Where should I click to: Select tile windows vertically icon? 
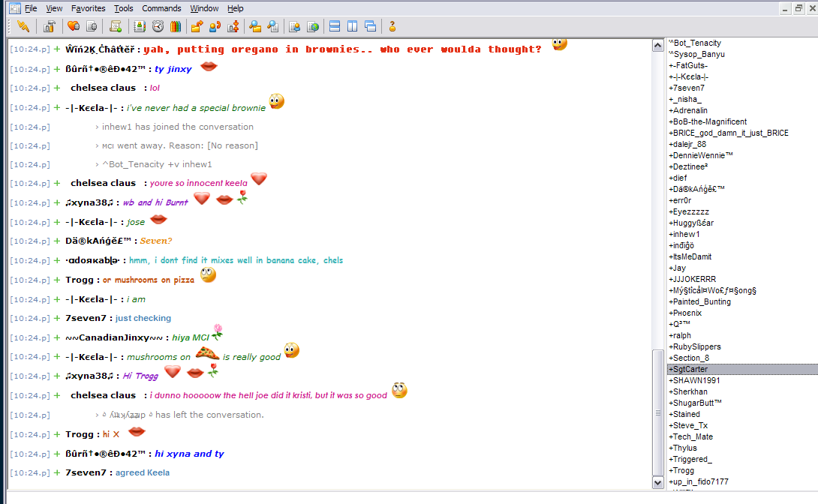353,26
